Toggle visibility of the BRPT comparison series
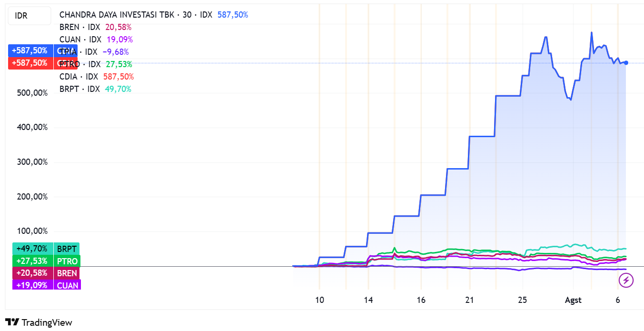The width and height of the screenshot is (644, 331). pos(69,89)
